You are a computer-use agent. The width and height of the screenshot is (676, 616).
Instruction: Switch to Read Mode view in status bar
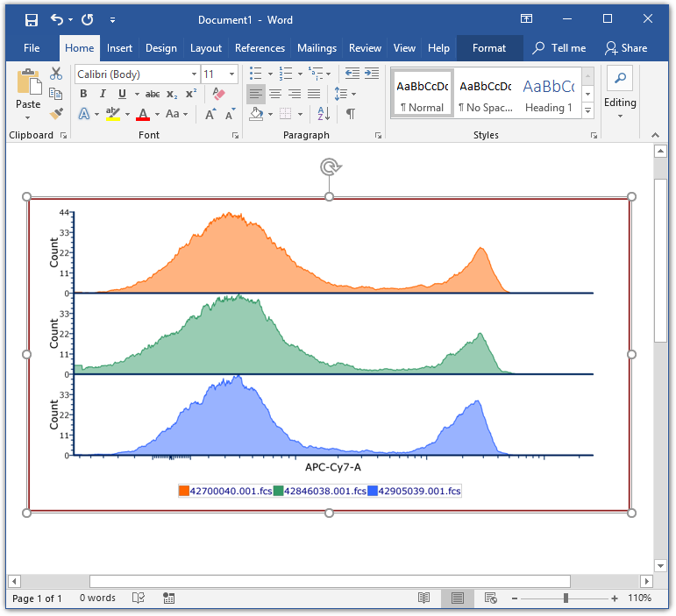coord(423,598)
